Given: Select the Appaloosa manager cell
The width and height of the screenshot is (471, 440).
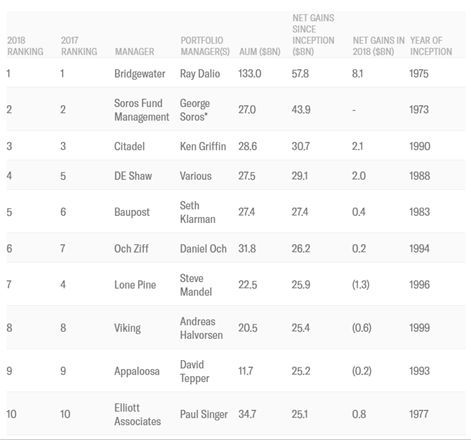Looking at the screenshot, I should point(137,371).
